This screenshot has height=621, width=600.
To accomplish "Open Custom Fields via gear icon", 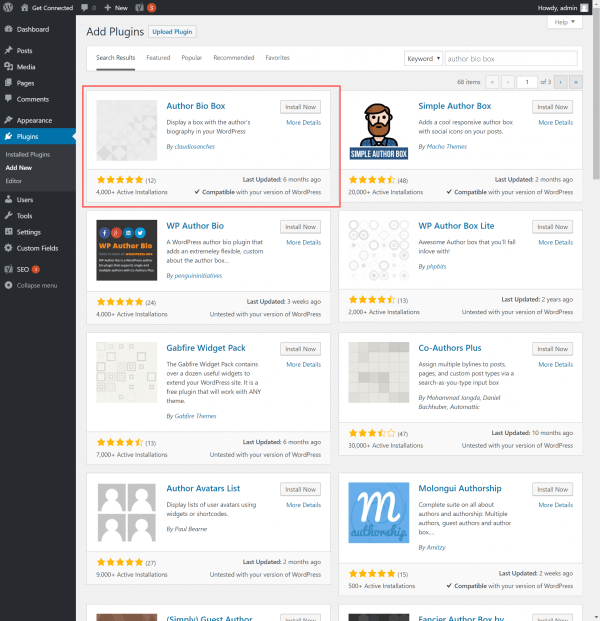I will coord(8,248).
